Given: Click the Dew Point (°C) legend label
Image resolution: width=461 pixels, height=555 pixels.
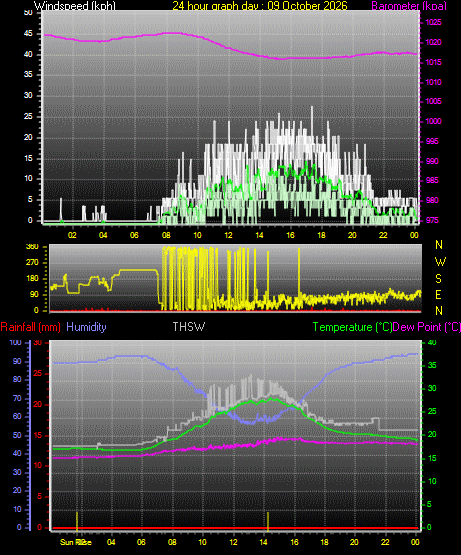Looking at the screenshot, I should [427, 327].
